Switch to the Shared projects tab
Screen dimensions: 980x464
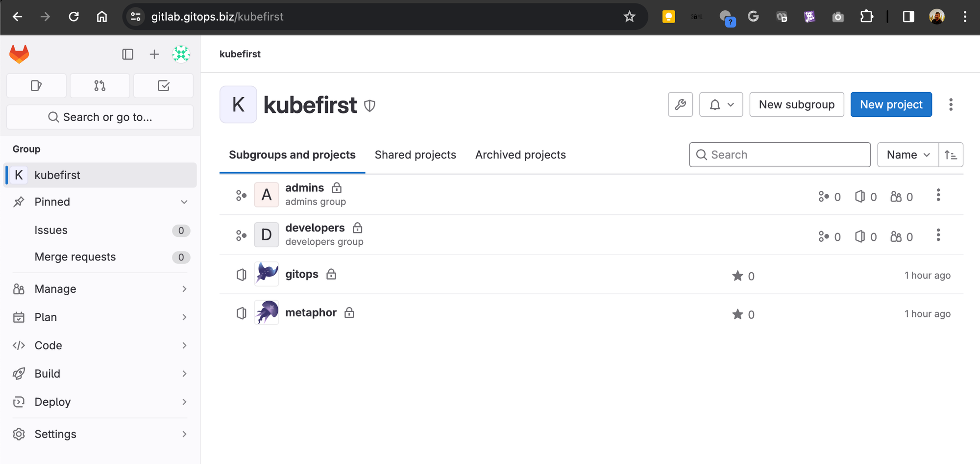point(416,155)
